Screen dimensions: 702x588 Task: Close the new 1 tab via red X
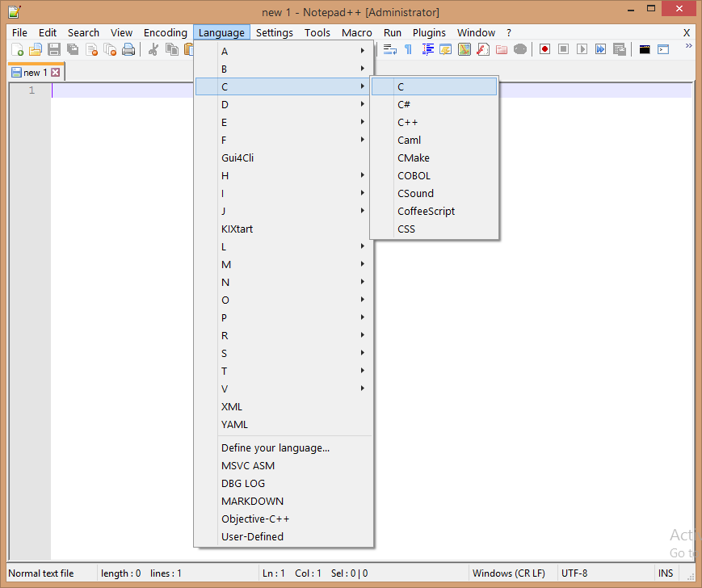(x=55, y=73)
